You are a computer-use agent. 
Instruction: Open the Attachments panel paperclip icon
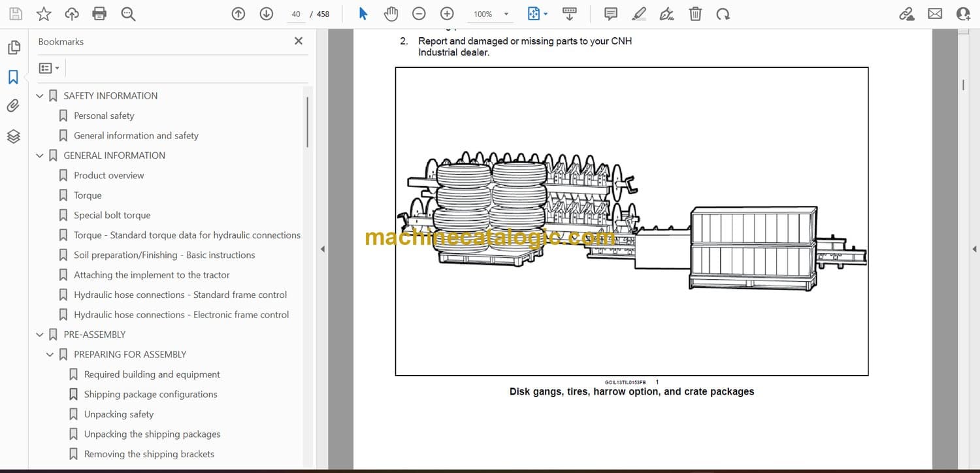point(13,106)
